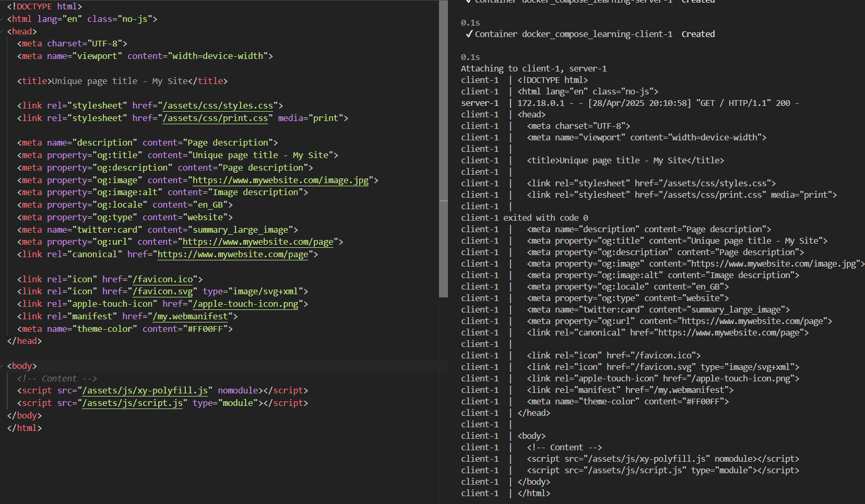865x504 pixels.
Task: Open the /assets/css/styles.css link in editor
Action: click(218, 106)
